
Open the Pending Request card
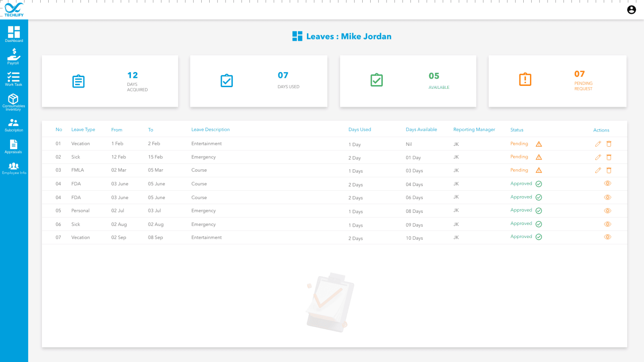tap(557, 81)
